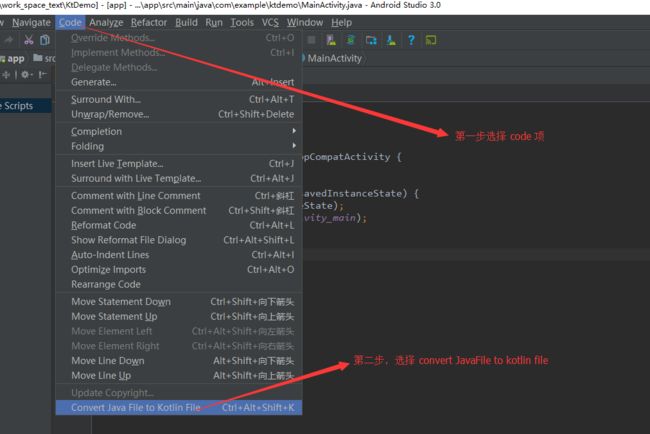
Task: Select Generate... in Code menu
Action: click(179, 82)
